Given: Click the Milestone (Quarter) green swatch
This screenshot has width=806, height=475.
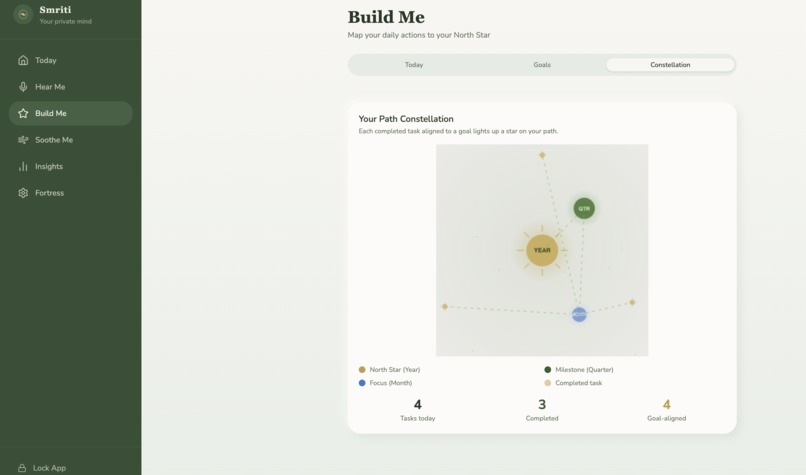Looking at the screenshot, I should (x=547, y=370).
